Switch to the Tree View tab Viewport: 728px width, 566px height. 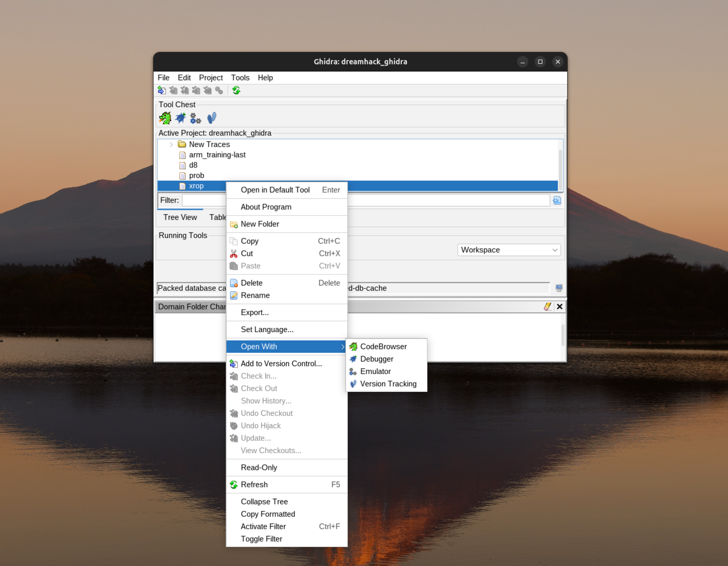(180, 217)
